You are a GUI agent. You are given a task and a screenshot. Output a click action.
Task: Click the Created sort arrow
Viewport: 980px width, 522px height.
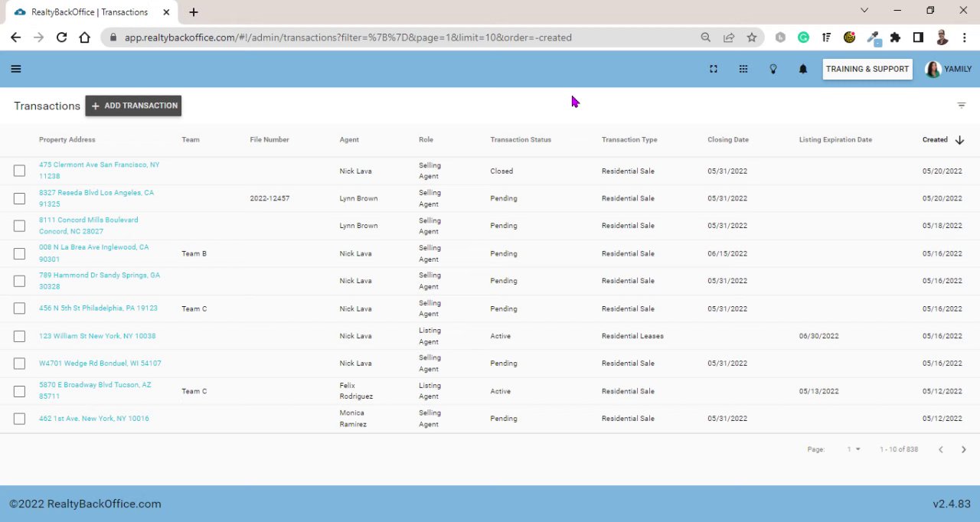(x=959, y=140)
